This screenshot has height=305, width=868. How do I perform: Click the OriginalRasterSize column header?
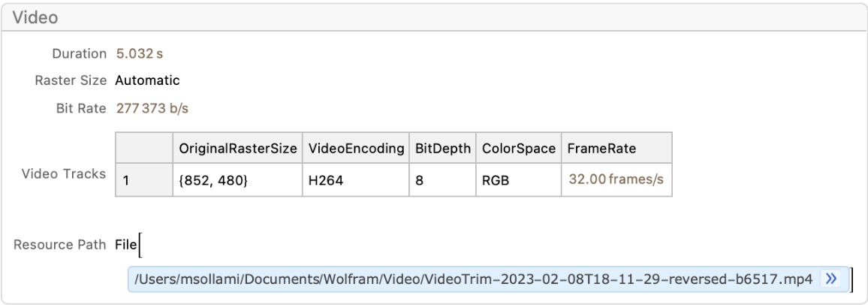[236, 149]
